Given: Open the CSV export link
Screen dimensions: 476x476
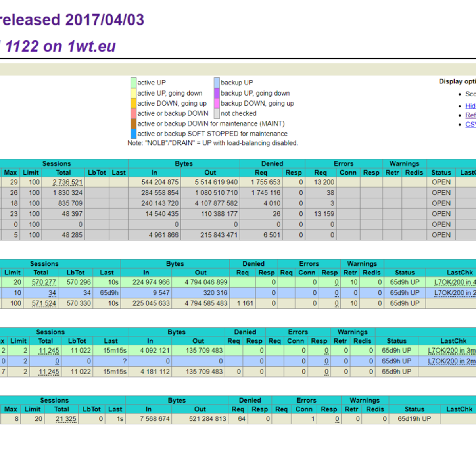Looking at the screenshot, I should tap(470, 125).
